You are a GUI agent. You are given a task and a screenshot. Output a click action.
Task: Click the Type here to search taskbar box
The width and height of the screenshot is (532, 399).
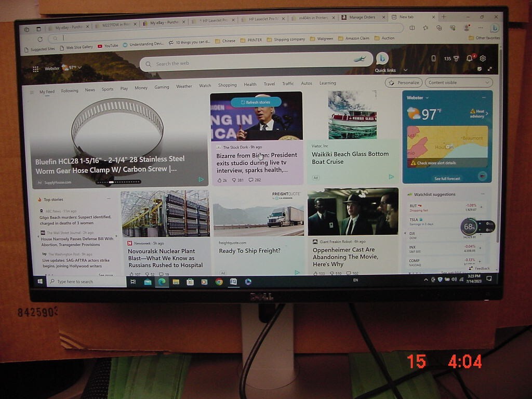(x=87, y=282)
